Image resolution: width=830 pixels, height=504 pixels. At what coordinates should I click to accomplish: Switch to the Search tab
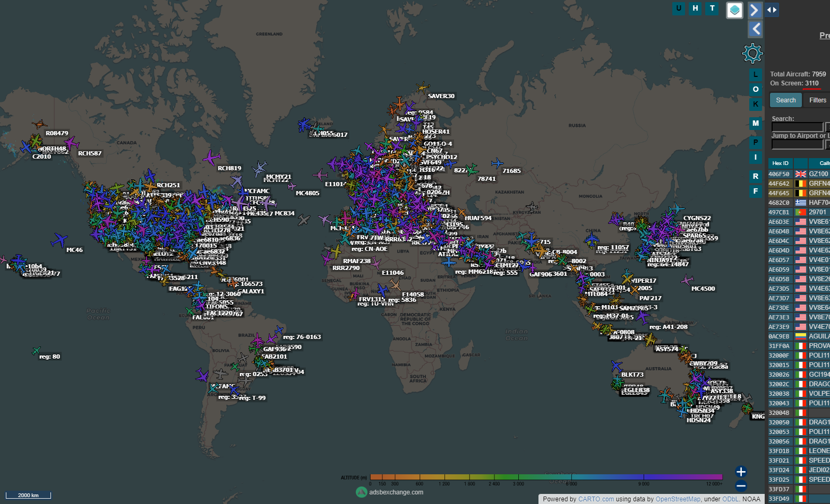786,100
